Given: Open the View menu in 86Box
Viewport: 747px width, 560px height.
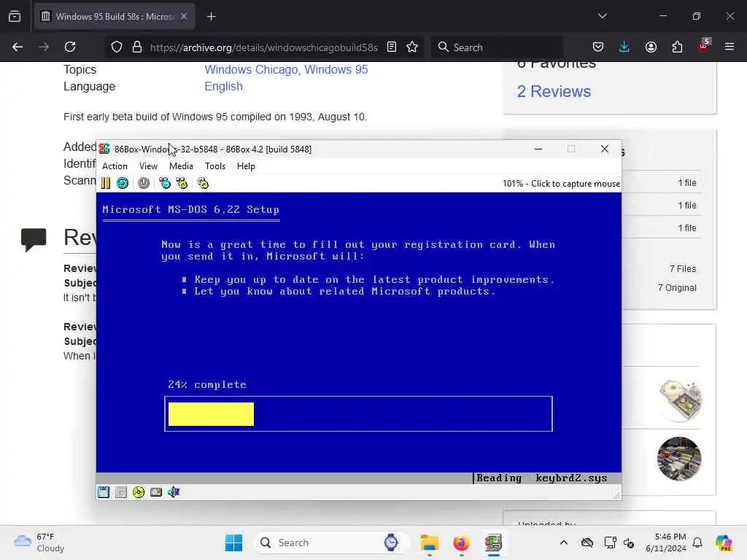Looking at the screenshot, I should pyautogui.click(x=148, y=166).
